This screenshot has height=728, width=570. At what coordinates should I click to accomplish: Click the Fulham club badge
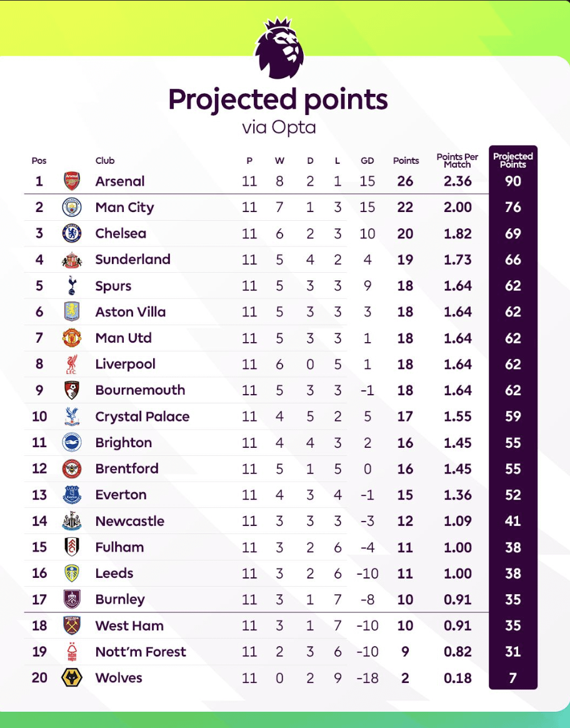[x=72, y=547]
